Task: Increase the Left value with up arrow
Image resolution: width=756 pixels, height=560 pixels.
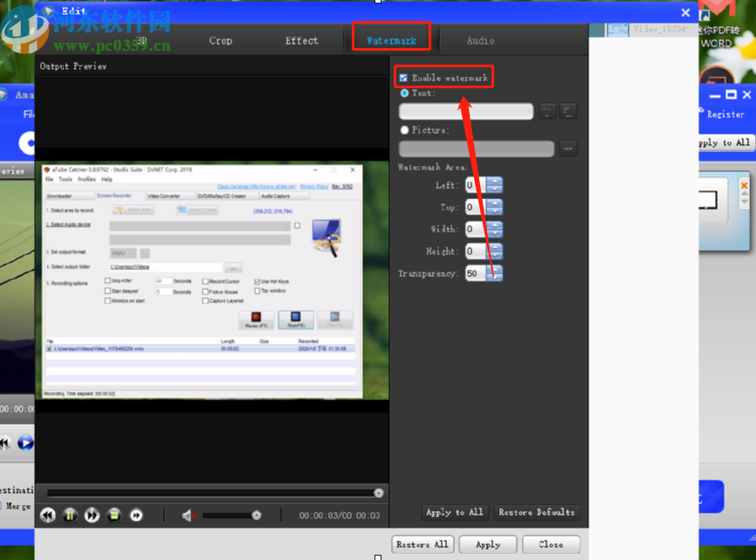Action: [495, 182]
